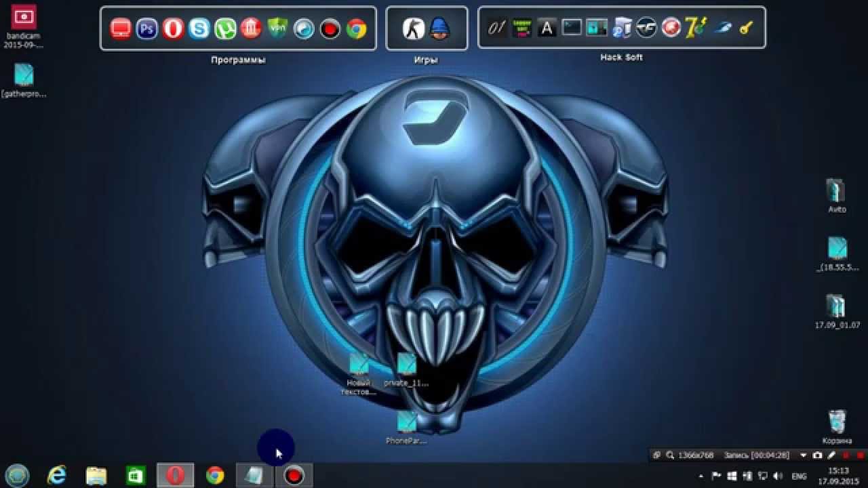Open the red monitor program in the Программы dock
The height and width of the screenshot is (488, 868).
tap(121, 28)
